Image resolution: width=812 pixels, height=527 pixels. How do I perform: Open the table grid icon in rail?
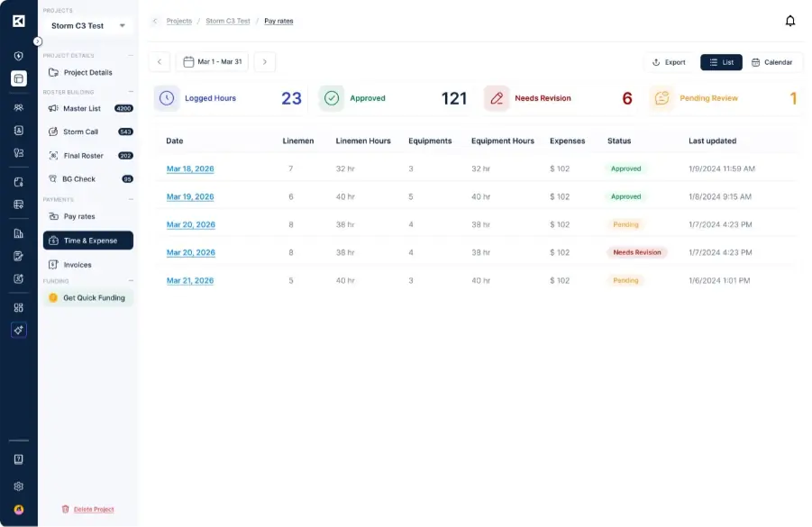(19, 204)
